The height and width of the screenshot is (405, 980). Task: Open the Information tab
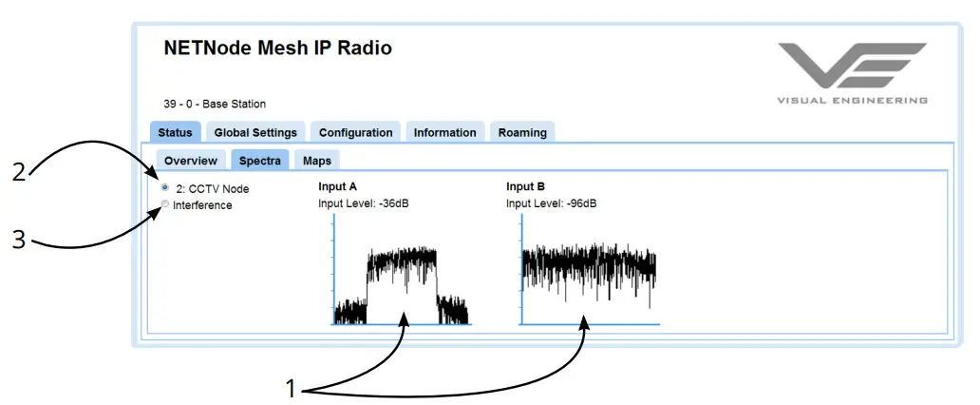point(445,133)
